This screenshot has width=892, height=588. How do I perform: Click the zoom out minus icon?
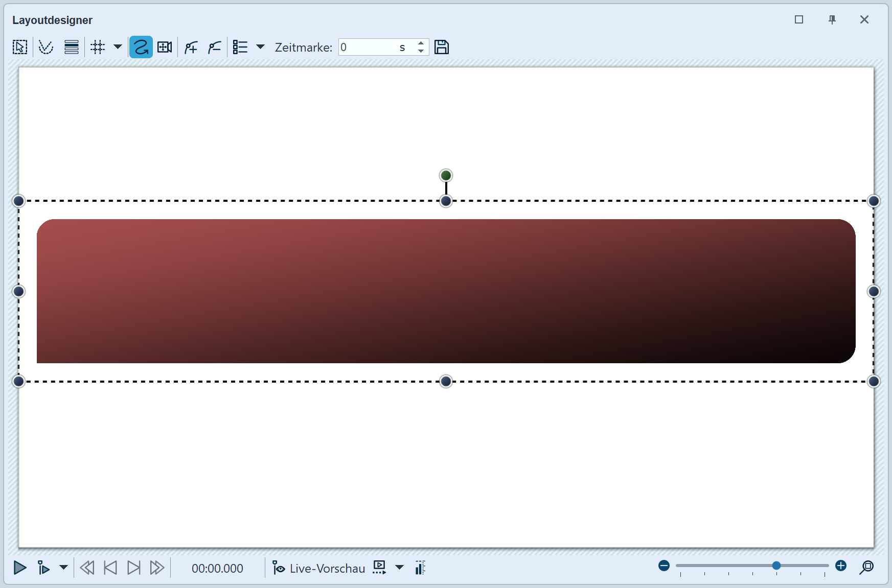click(664, 566)
